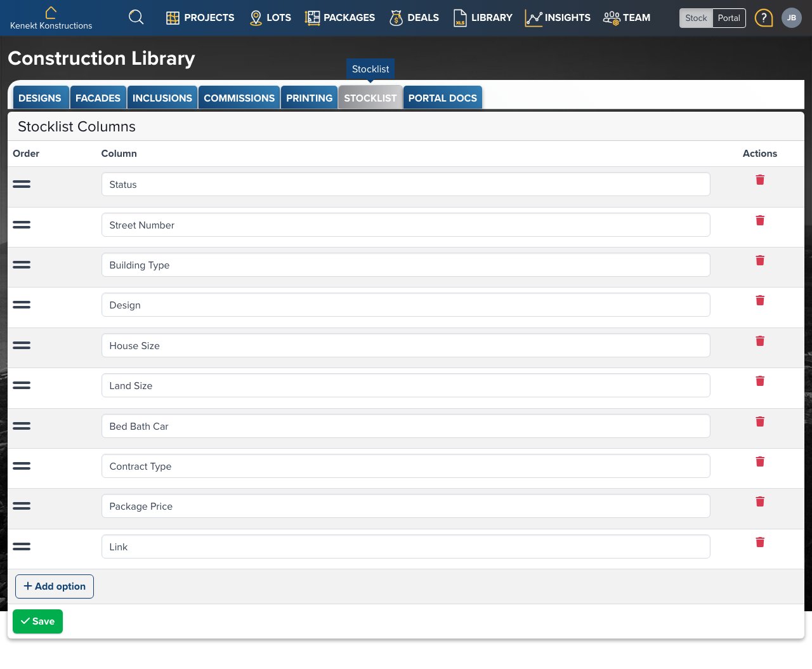Image resolution: width=812 pixels, height=669 pixels.
Task: Delete the Land Size column row
Action: point(760,381)
